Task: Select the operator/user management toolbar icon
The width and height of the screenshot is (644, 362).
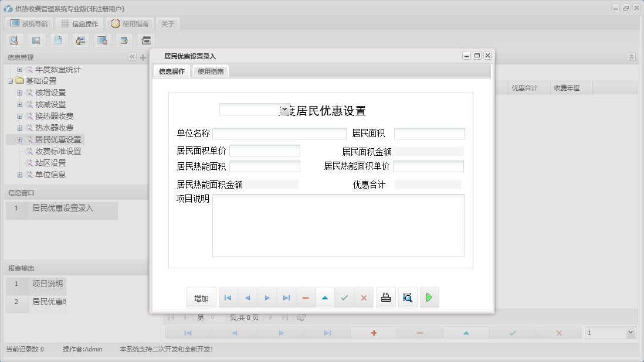Action: pyautogui.click(x=80, y=40)
